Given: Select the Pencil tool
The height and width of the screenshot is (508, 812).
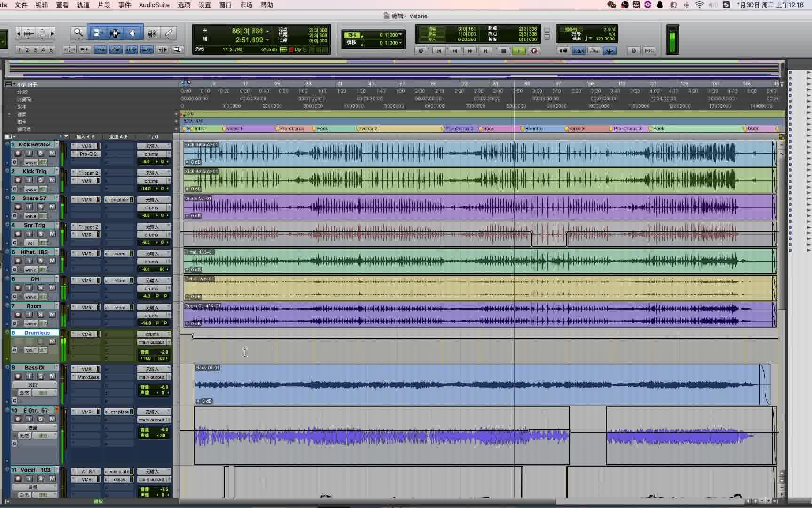Looking at the screenshot, I should tap(169, 33).
